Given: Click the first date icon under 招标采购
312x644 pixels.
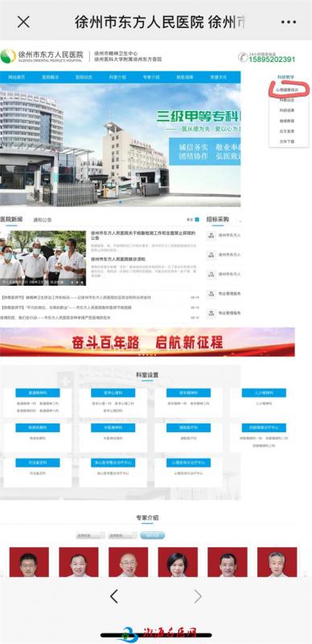Looking at the screenshot, I should point(211,235).
